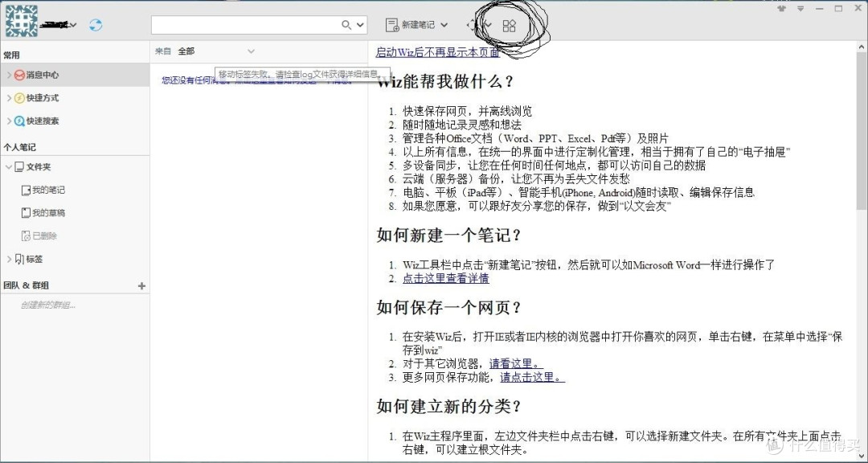This screenshot has height=463, width=868.
Task: Click the user avatar picture
Action: pos(22,21)
